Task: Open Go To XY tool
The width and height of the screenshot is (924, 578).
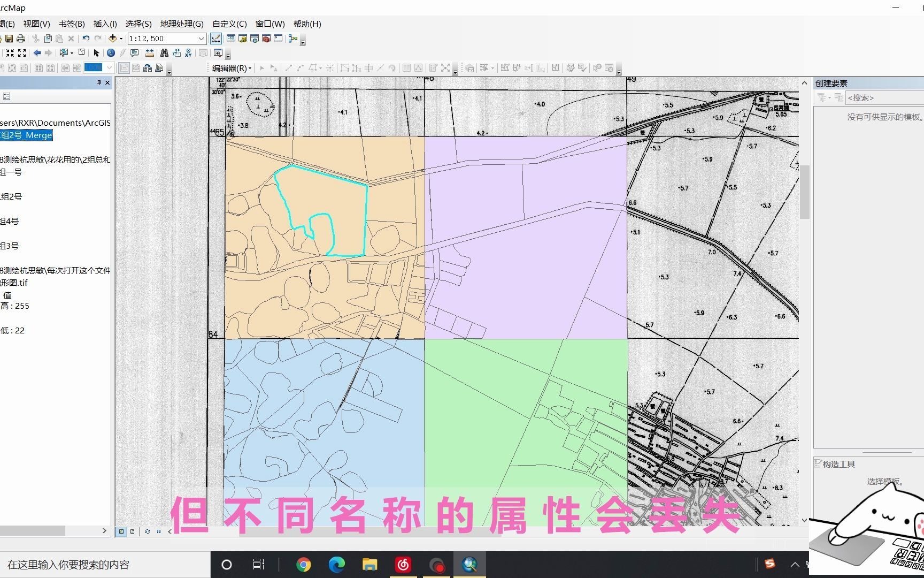Action: pos(188,53)
